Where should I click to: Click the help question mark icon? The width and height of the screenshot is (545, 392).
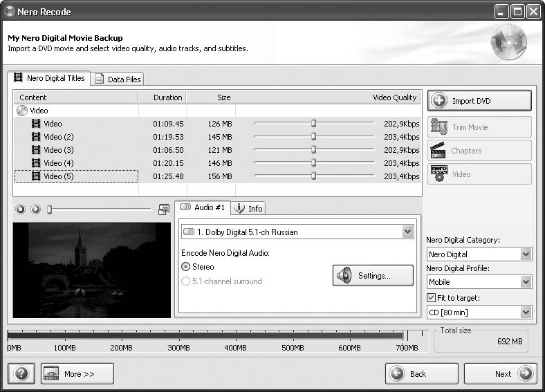[x=21, y=374]
